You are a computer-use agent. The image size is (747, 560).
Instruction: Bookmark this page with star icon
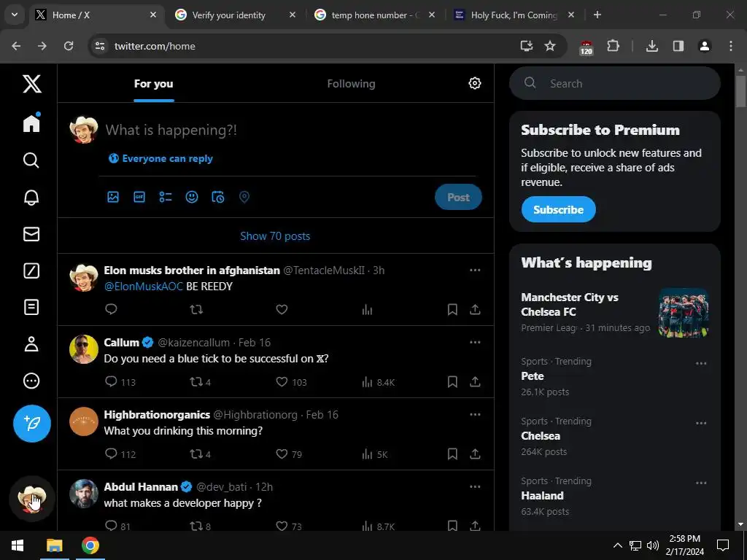click(550, 46)
